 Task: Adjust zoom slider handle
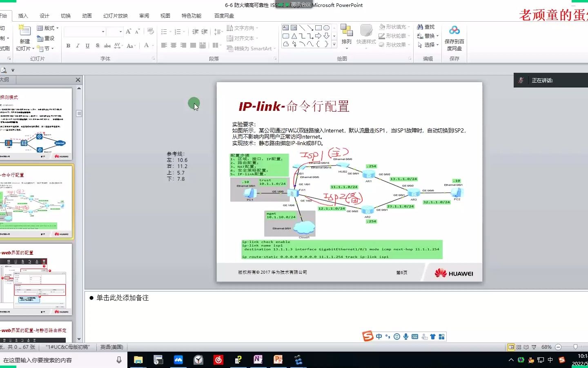tap(575, 347)
